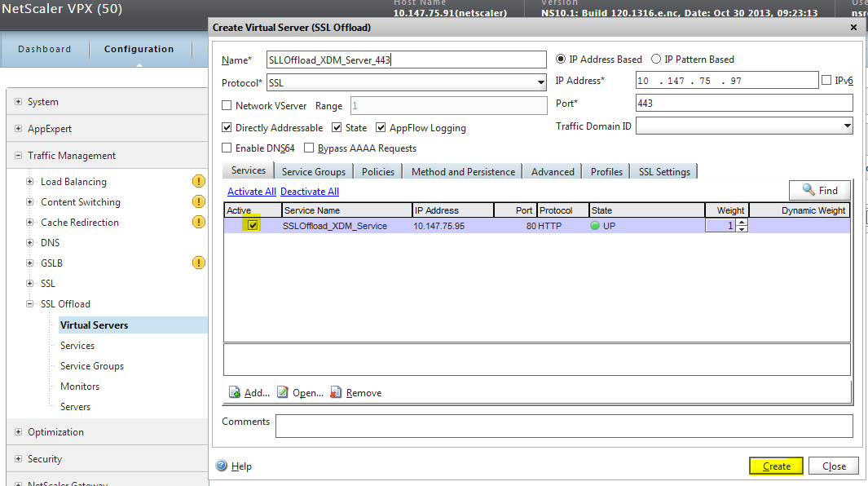Open the Protocol dropdown
This screenshot has width=868, height=486.
click(540, 83)
